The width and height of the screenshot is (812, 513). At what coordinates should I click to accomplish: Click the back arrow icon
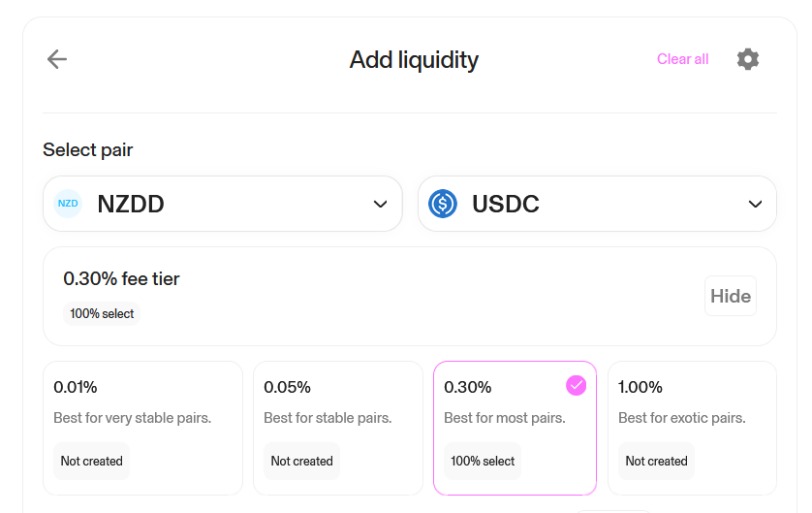pyautogui.click(x=57, y=59)
